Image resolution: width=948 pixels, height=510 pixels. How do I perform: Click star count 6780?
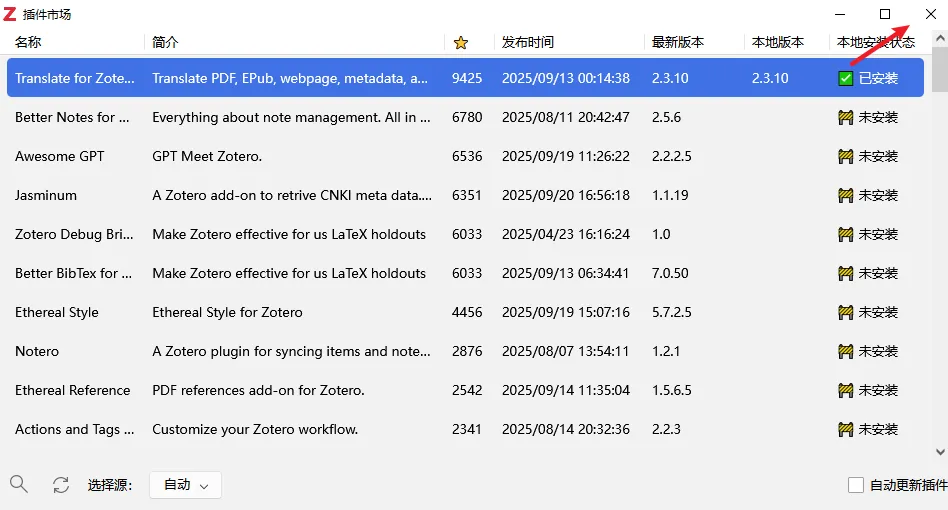467,117
